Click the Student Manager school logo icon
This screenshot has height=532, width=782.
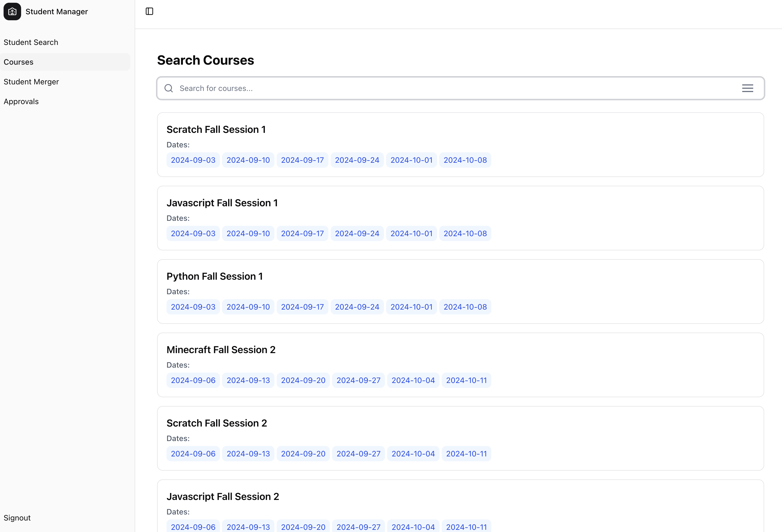click(x=12, y=12)
